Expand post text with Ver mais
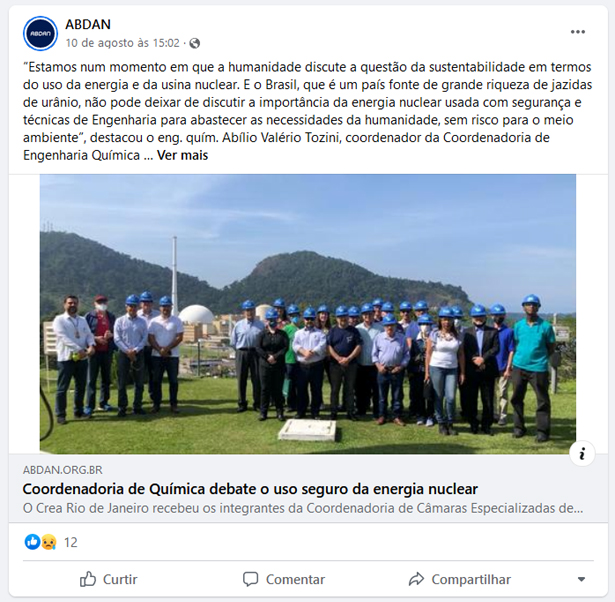Screen dimensions: 615x602 (182, 155)
